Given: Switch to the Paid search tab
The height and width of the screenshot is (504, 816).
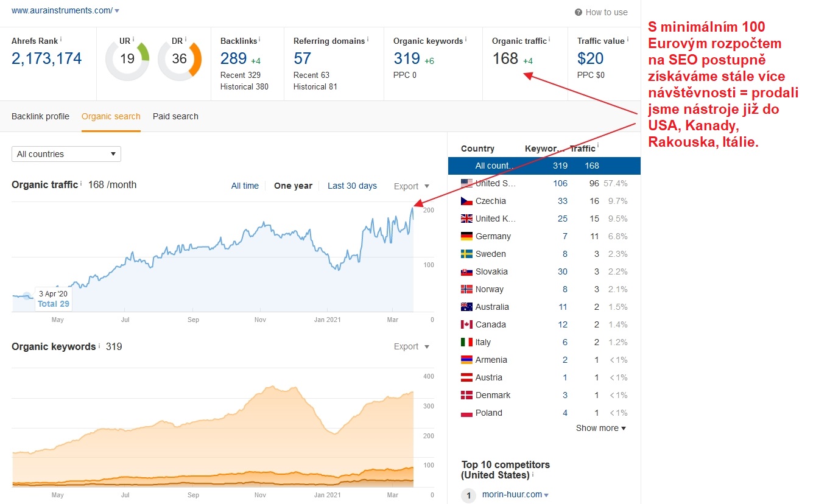Looking at the screenshot, I should pyautogui.click(x=175, y=116).
